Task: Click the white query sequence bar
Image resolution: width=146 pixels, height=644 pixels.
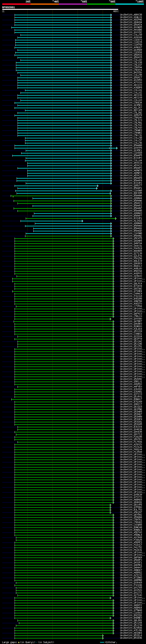Action: click(60, 10)
